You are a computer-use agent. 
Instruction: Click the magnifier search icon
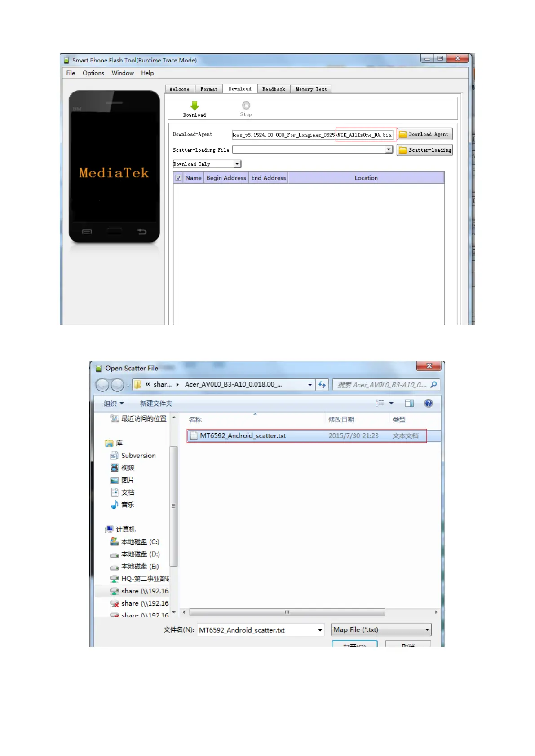click(433, 385)
